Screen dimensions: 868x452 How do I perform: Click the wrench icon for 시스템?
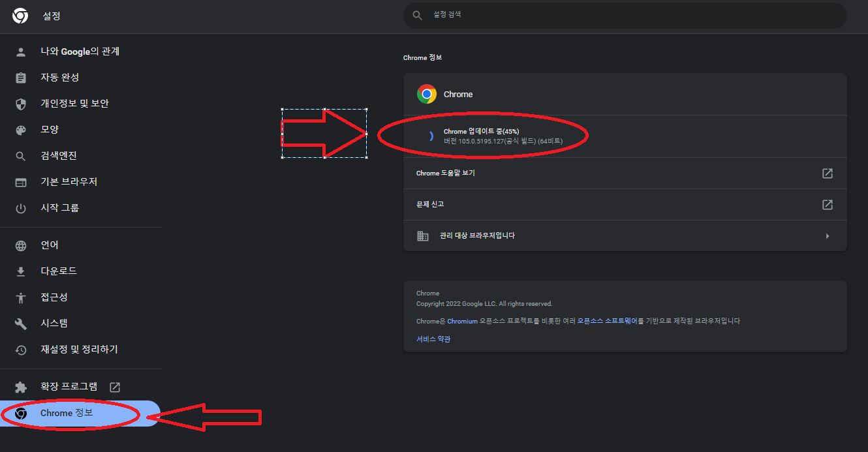[21, 324]
